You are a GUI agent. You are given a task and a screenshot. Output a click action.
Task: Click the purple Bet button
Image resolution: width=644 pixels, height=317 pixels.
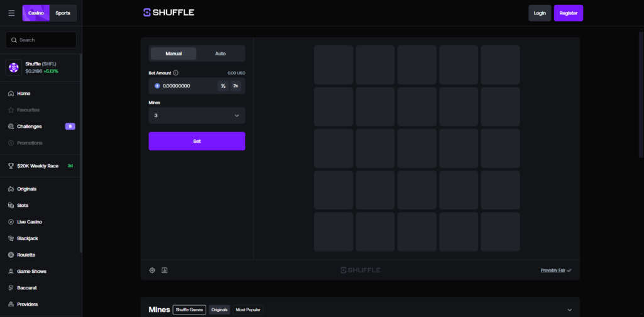click(x=197, y=142)
